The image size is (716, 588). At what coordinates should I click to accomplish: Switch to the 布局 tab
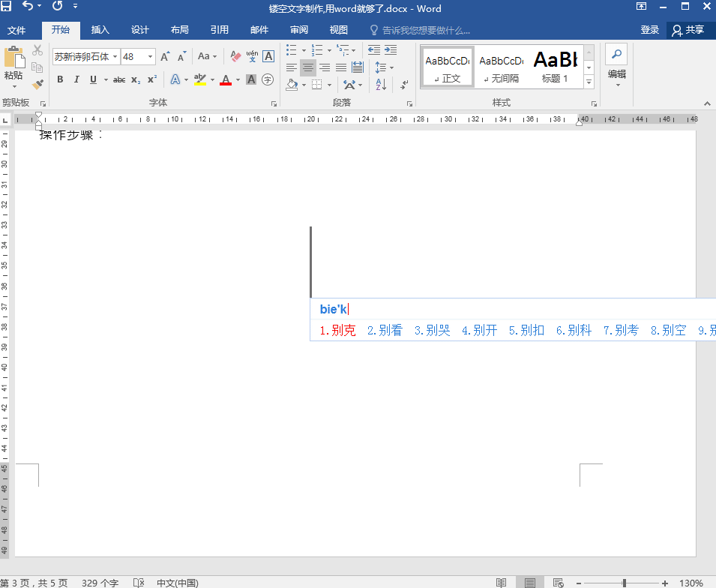pos(179,30)
